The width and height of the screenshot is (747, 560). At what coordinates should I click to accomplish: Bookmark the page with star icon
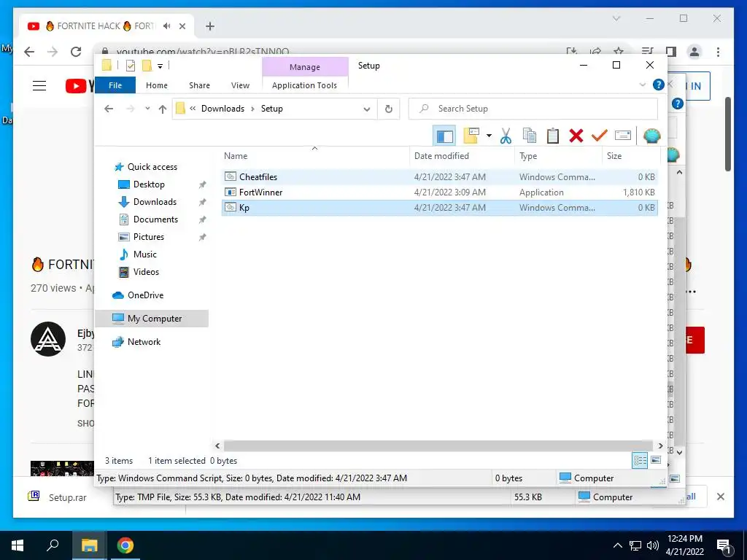click(619, 51)
